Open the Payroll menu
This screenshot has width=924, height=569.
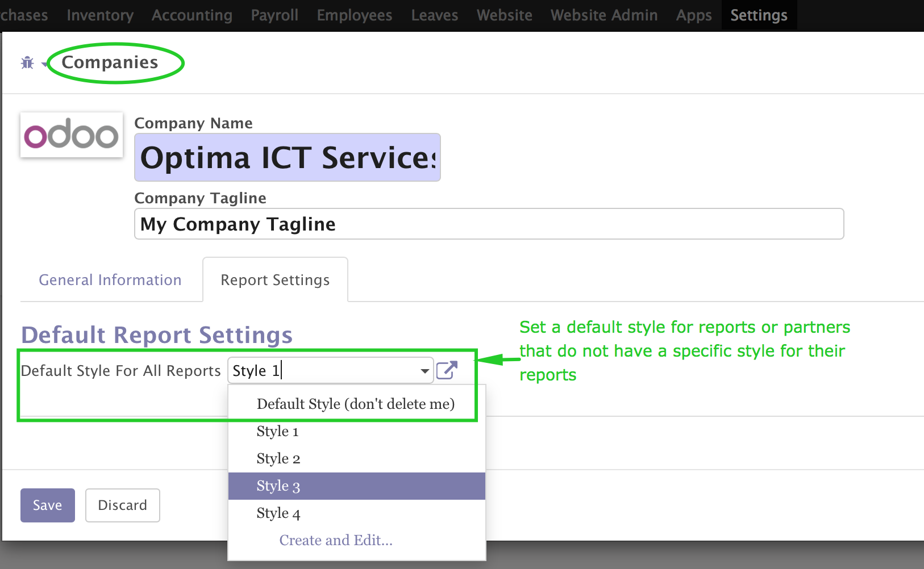[274, 15]
